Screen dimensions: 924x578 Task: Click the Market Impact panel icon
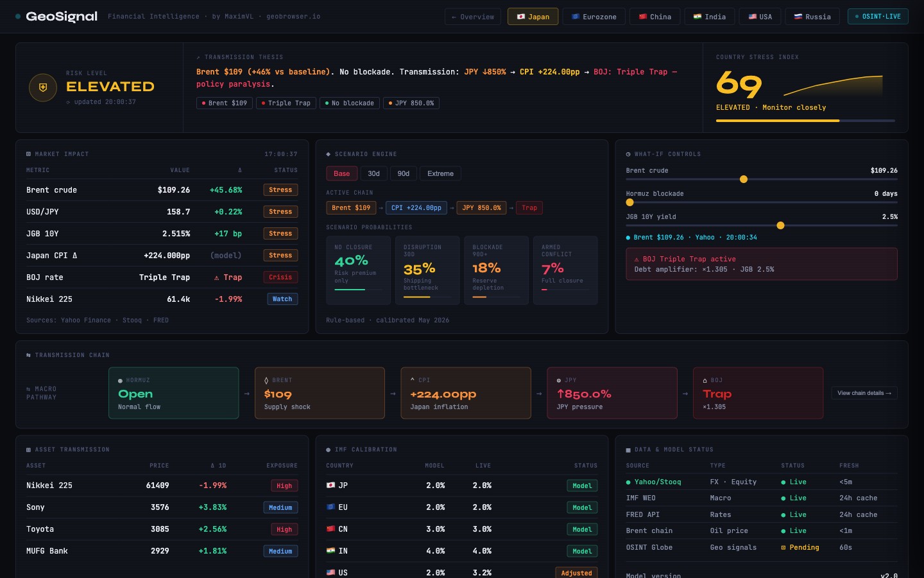pyautogui.click(x=29, y=154)
